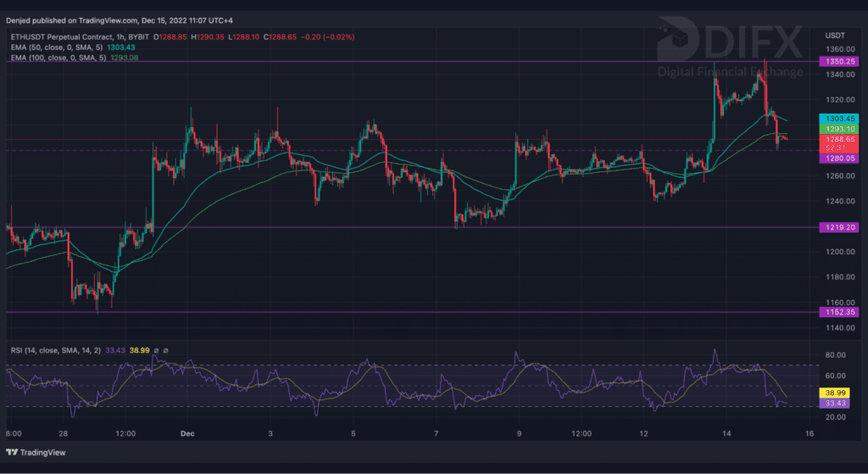Click the green 1293.10 EMA price label
Viewport: 868px width, 474px height.
click(x=838, y=129)
